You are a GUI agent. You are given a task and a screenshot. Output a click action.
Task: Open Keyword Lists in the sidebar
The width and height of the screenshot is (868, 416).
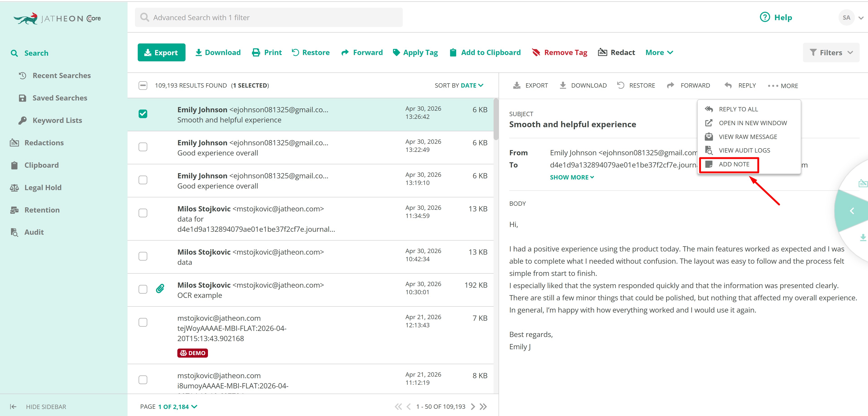click(x=50, y=120)
